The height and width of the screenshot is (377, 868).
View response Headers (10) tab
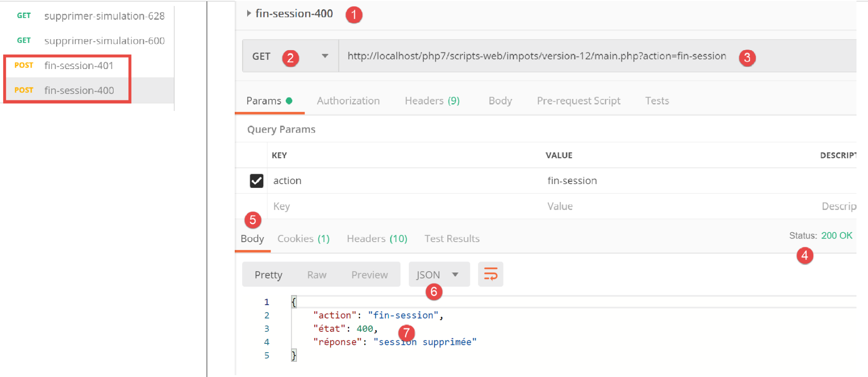pos(376,238)
